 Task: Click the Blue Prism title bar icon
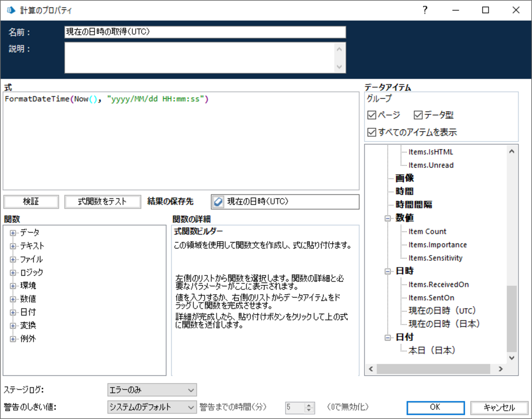(11, 10)
